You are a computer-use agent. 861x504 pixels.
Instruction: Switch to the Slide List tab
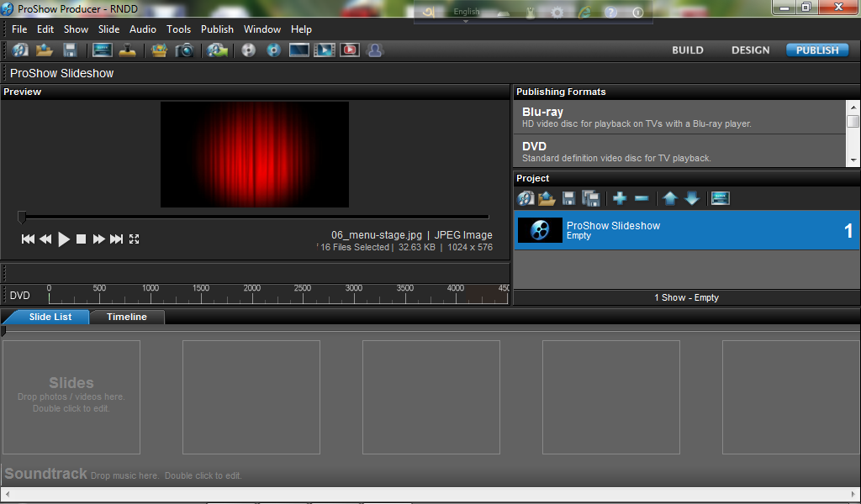tap(50, 317)
